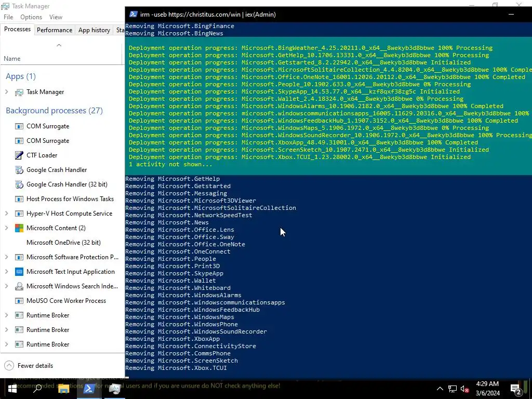
Task: Click the Background processes (27) heading
Action: tap(54, 111)
